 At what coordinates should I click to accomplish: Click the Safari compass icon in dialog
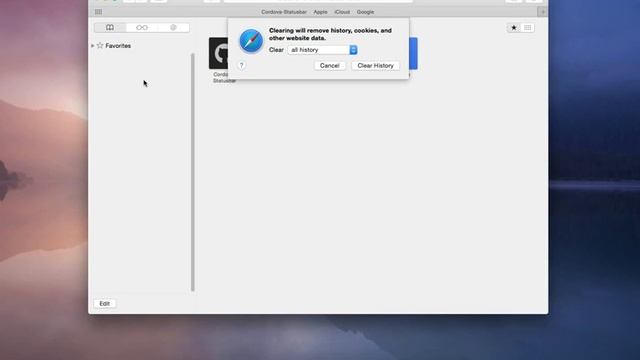click(251, 41)
